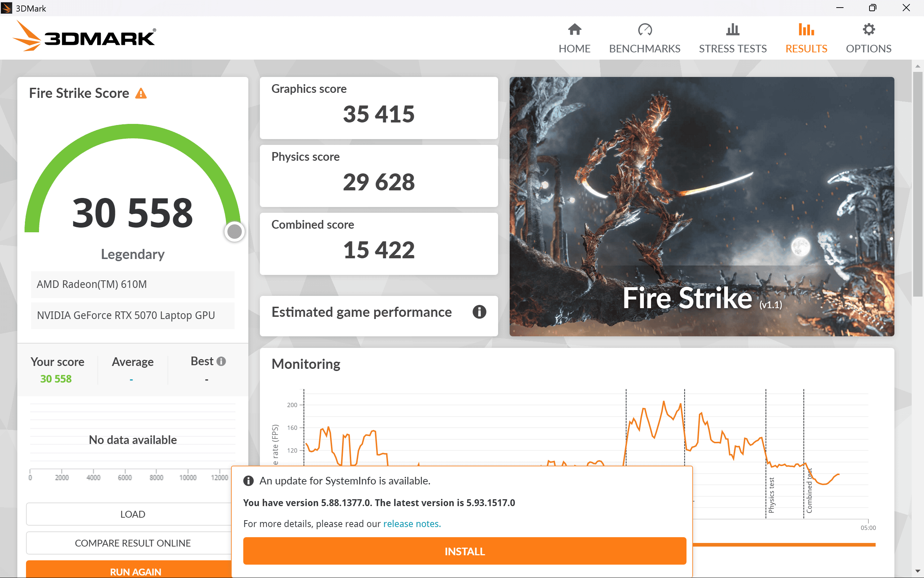924x578 pixels.
Task: Minimize the 3DMark window
Action: [840, 8]
